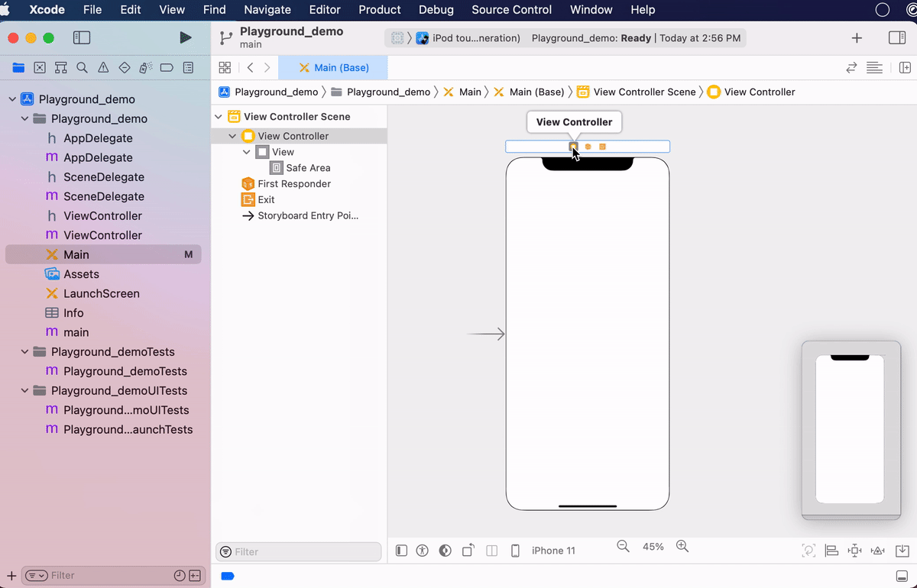The height and width of the screenshot is (588, 917).
Task: Click the minimap canvas thumbnail
Action: click(851, 430)
